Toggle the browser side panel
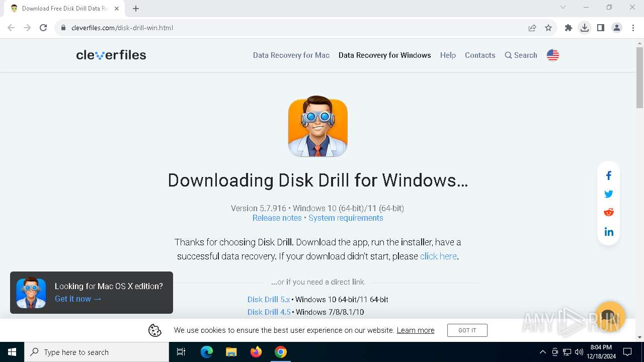 601,28
